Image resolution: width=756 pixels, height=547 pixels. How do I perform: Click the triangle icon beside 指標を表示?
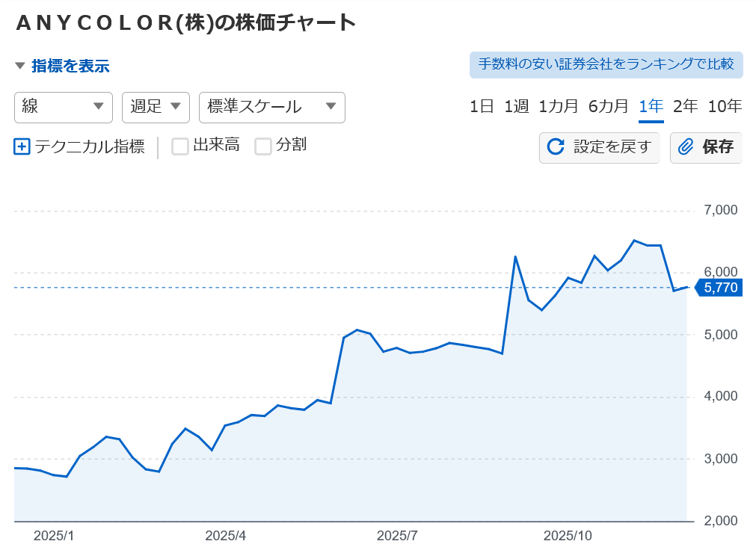pos(20,66)
